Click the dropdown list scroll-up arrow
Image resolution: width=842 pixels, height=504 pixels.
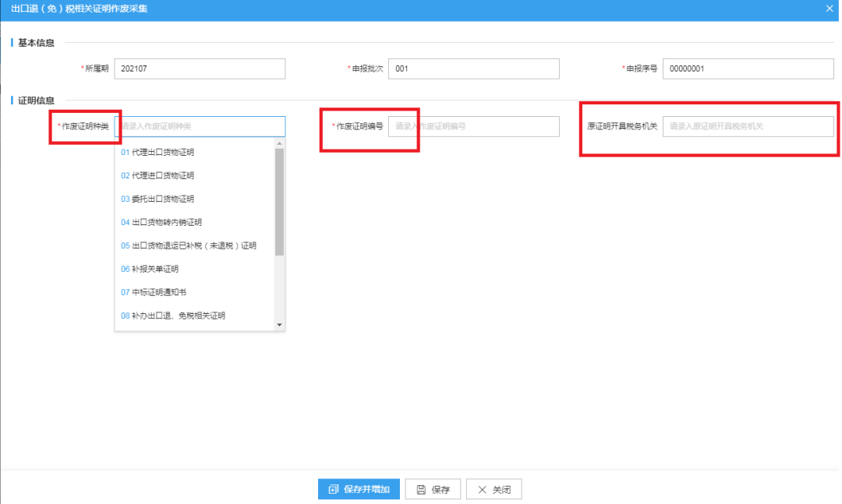[x=279, y=143]
